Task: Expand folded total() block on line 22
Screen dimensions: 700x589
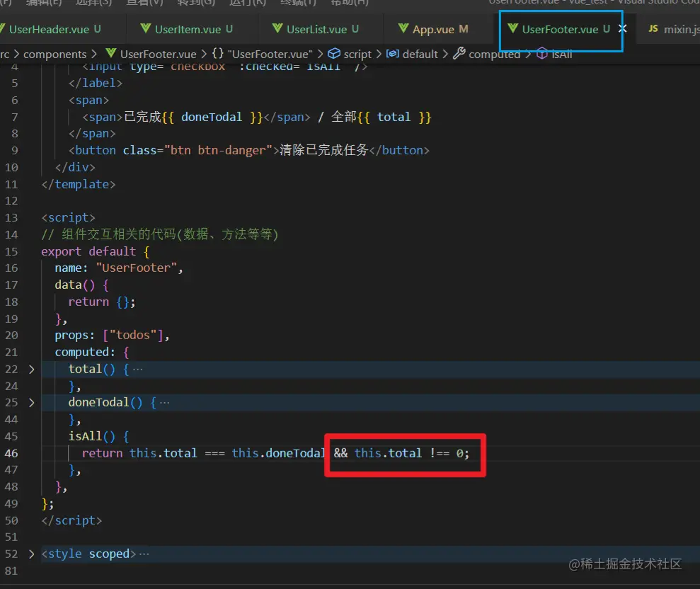Action: 31,370
